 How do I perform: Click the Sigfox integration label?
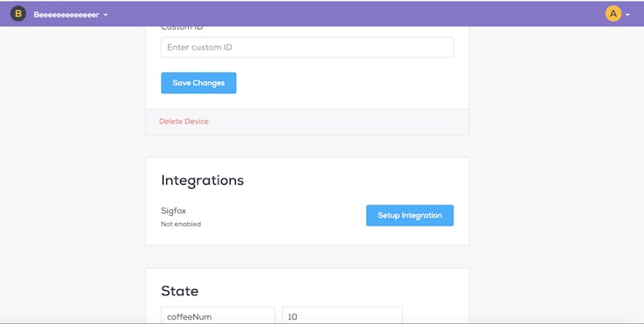[173, 211]
